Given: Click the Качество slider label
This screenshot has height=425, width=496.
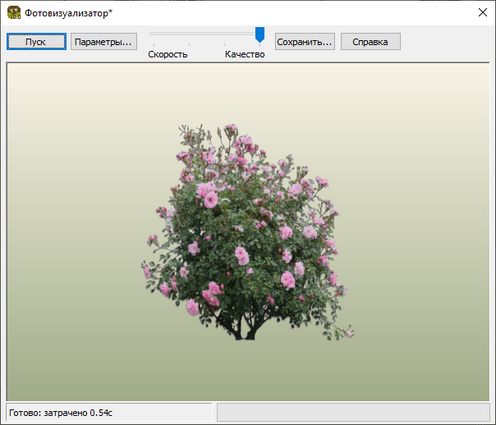Looking at the screenshot, I should pos(245,54).
